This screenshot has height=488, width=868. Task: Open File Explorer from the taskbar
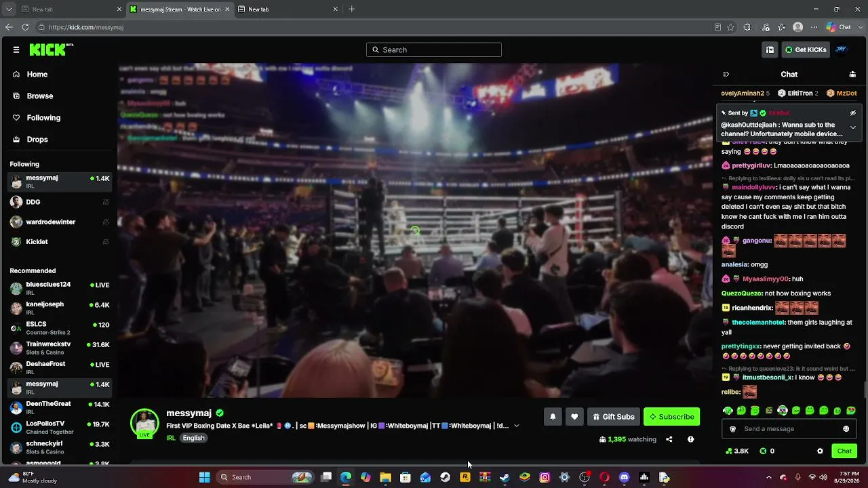tap(385, 477)
